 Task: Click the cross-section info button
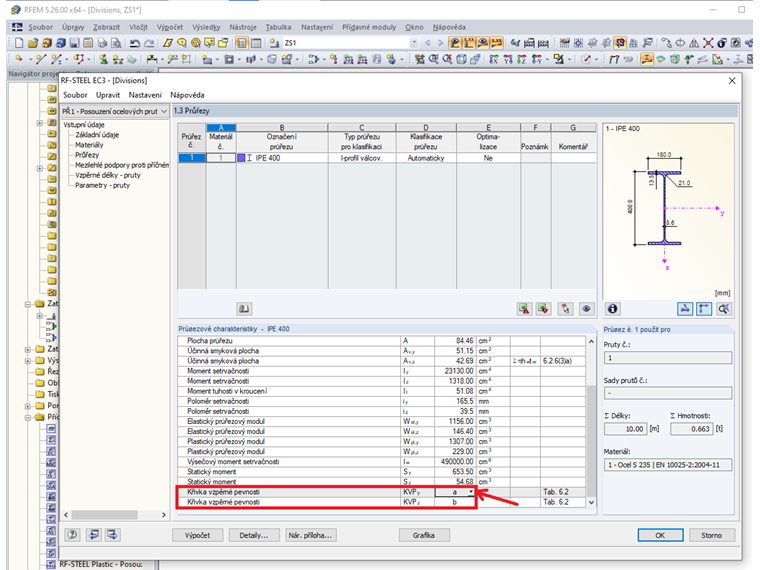click(x=613, y=309)
